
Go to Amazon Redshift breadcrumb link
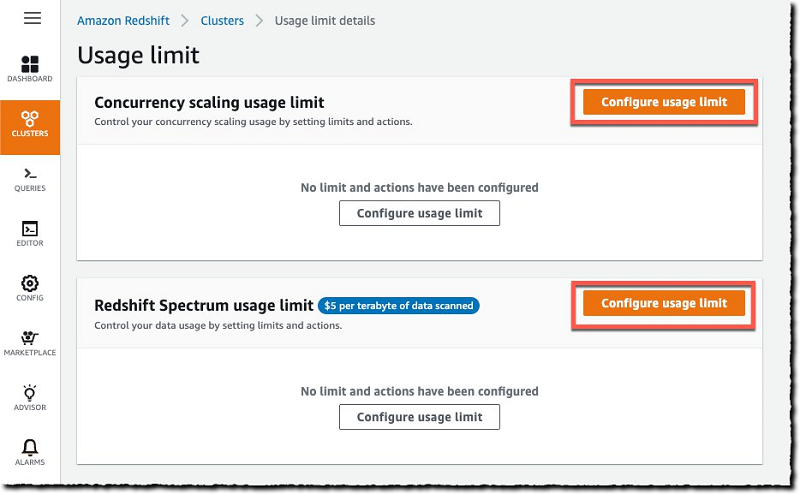[x=123, y=20]
